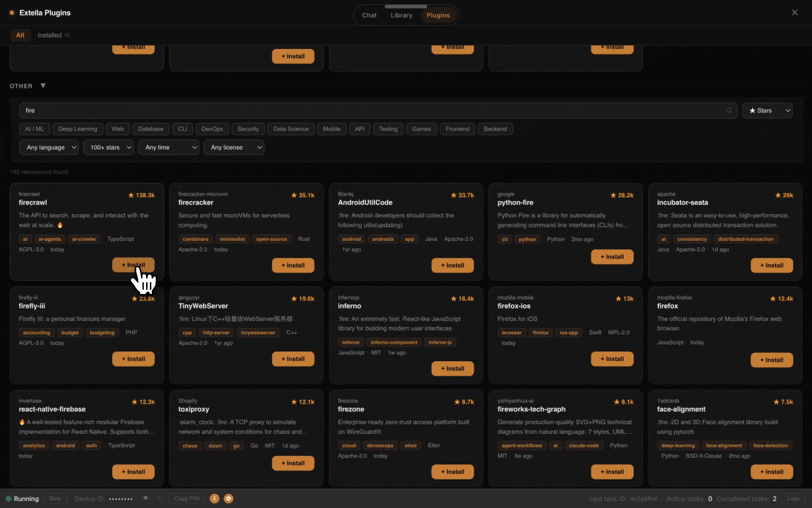Reveal Device ID with the eye icon
812x508 pixels.
point(146,498)
